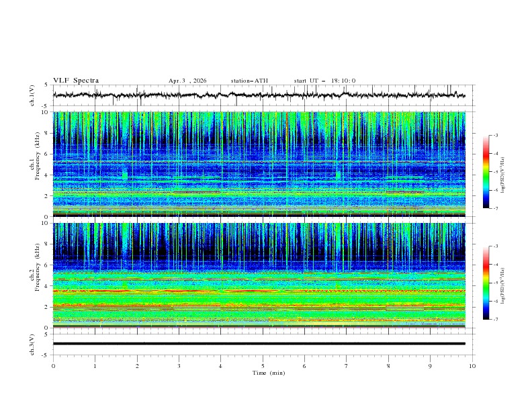The width and height of the screenshot is (532, 411).
Task: Click the time axis tick label "0"
Action: click(53, 366)
